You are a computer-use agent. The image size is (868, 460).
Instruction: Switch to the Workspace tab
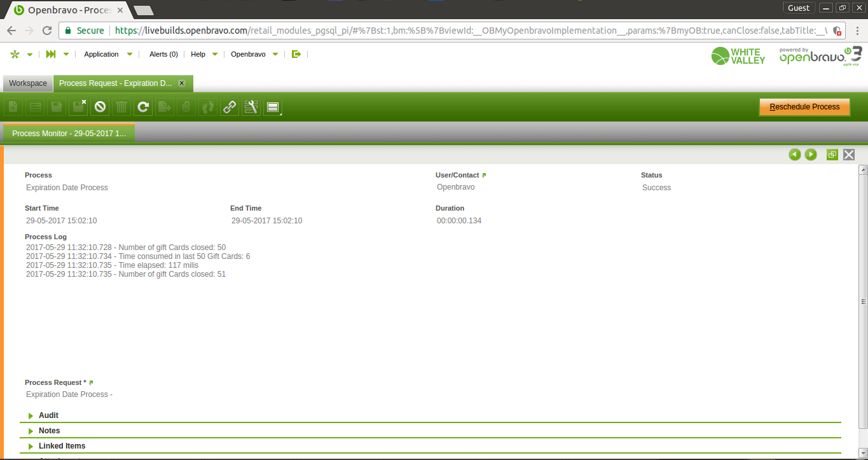tap(28, 83)
